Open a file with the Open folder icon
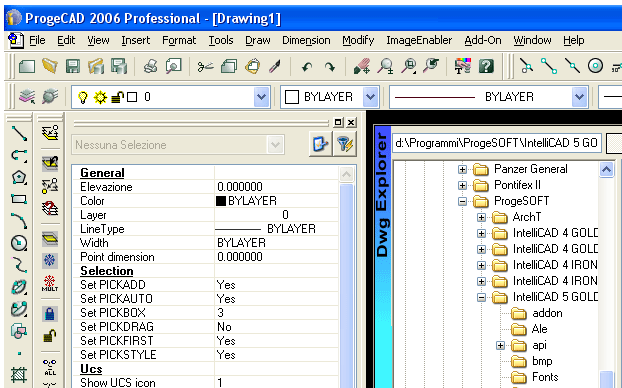This screenshot has width=622, height=388. coord(50,66)
